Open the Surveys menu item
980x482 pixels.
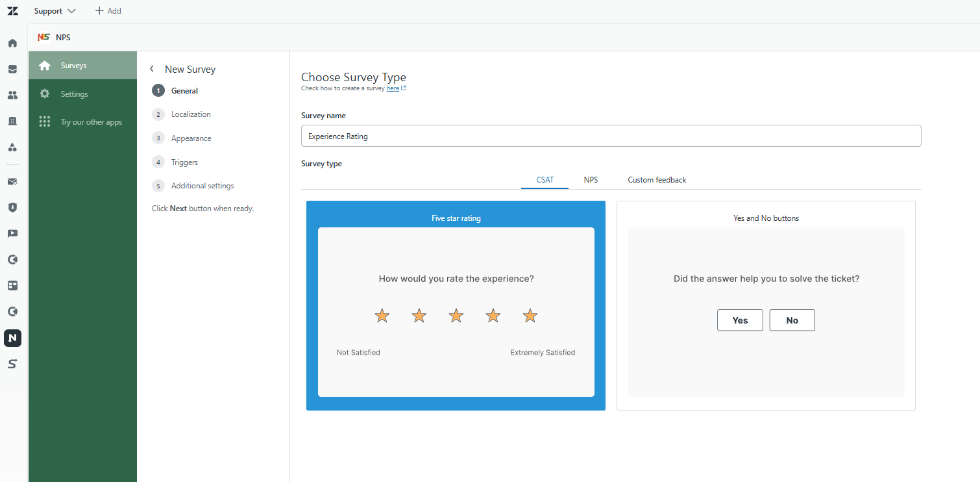(x=82, y=66)
